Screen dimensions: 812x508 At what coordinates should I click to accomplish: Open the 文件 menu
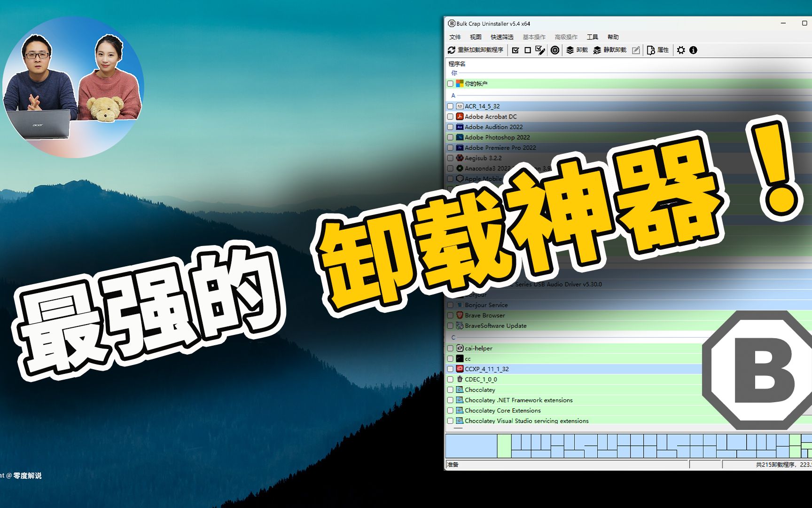pyautogui.click(x=455, y=37)
